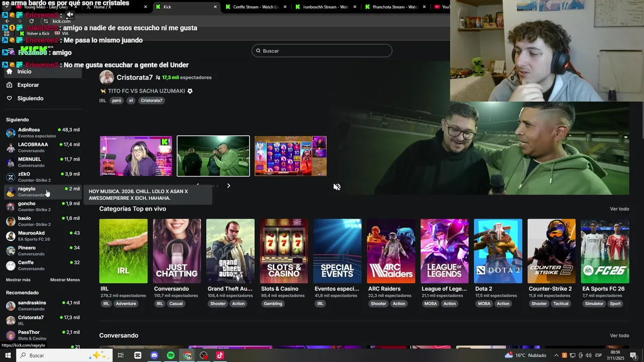Open LACOBRAAA channel avatar
Screen dimensions: 644x362
11,147
